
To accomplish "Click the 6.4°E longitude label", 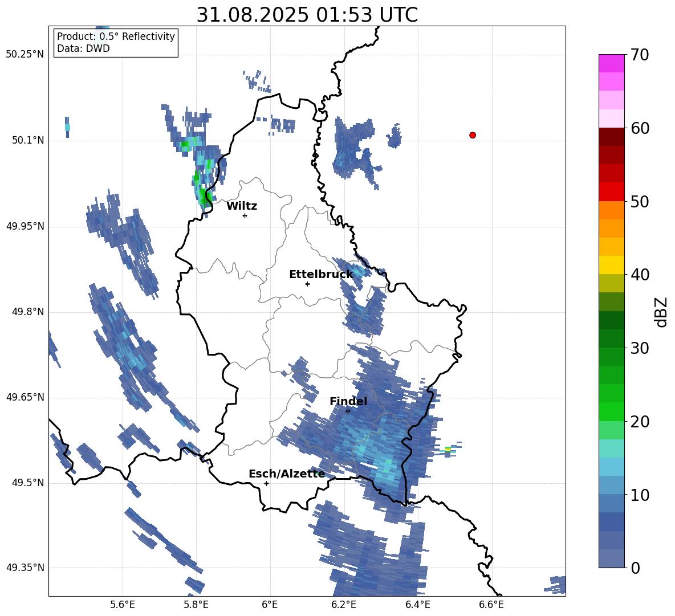I will (417, 605).
